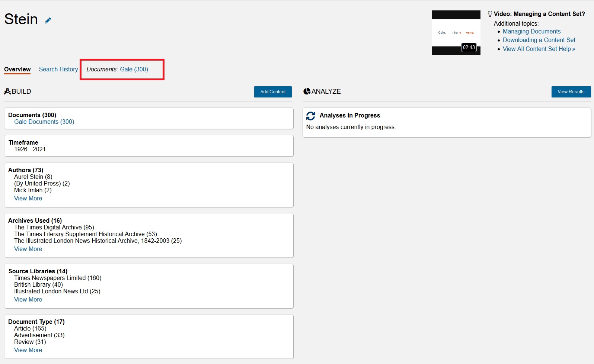594x364 pixels.
Task: Click the refresh icon beside Analyses in Progress
Action: pyautogui.click(x=310, y=116)
